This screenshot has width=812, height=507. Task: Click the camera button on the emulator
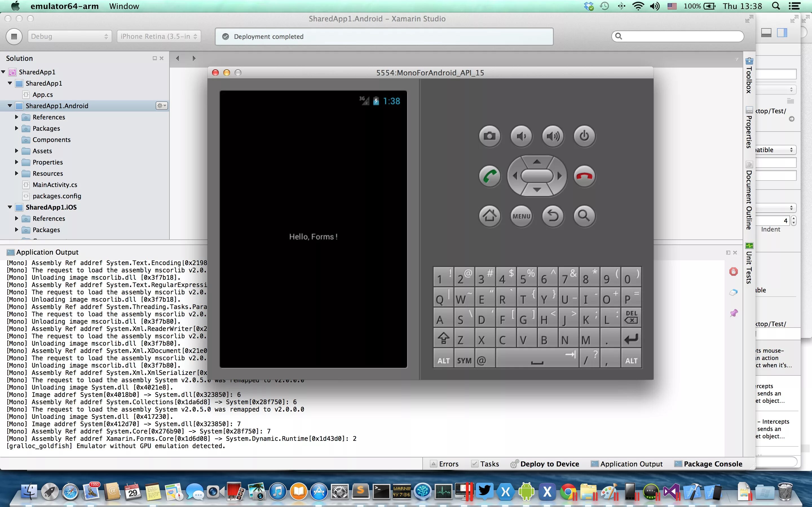489,136
